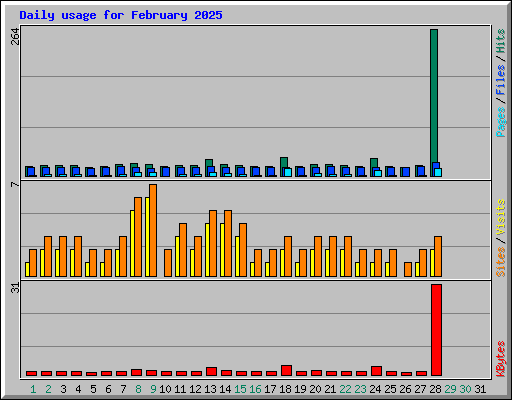Click the orange Visits bar for day 14
This screenshot has width=512, height=400.
coord(228,243)
